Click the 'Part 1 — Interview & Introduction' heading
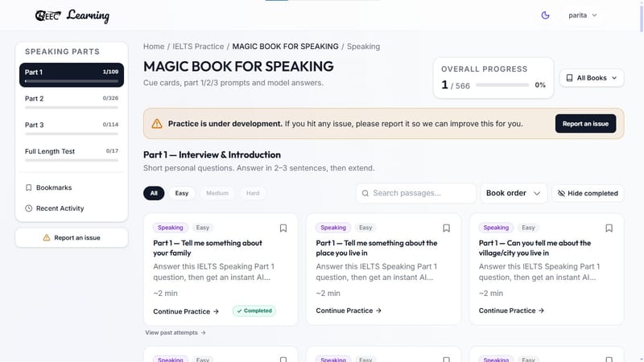 (x=212, y=154)
